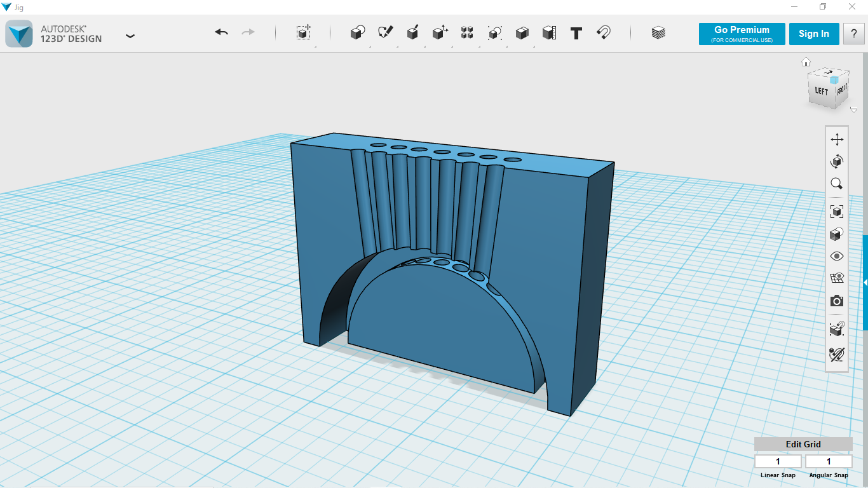
Task: Open the help question mark
Action: pyautogui.click(x=853, y=34)
